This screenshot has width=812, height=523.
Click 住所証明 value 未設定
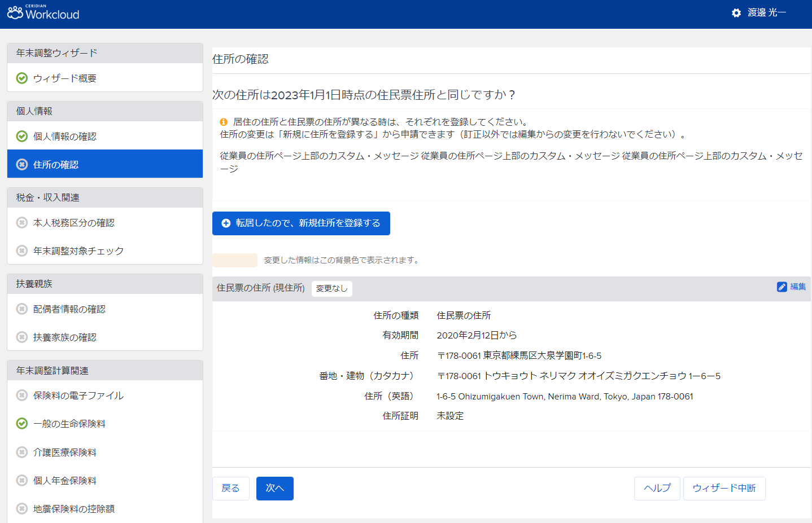click(450, 416)
